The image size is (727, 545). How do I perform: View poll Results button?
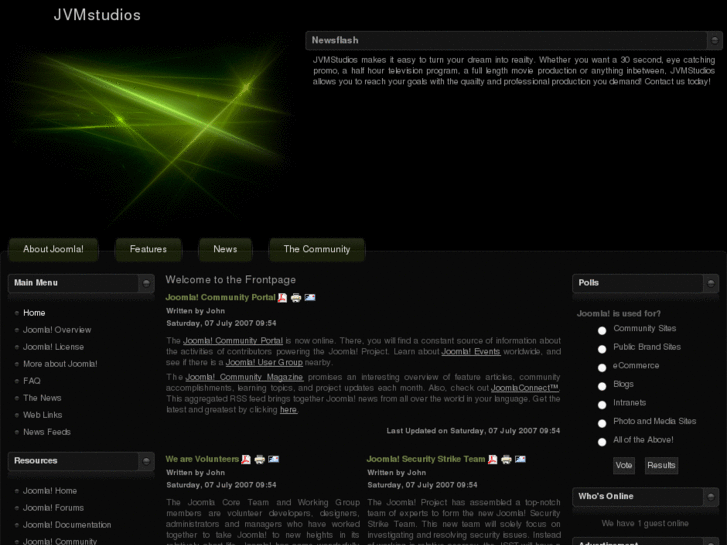coord(661,465)
